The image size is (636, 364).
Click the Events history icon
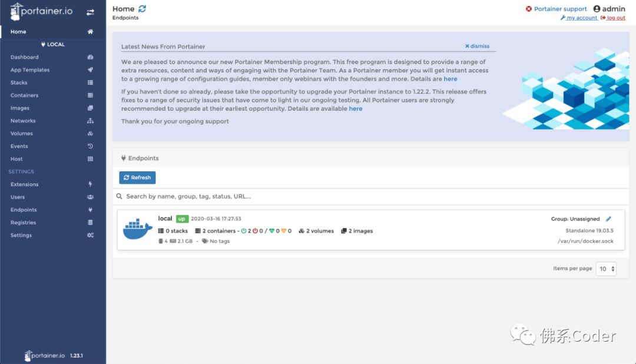pos(90,146)
